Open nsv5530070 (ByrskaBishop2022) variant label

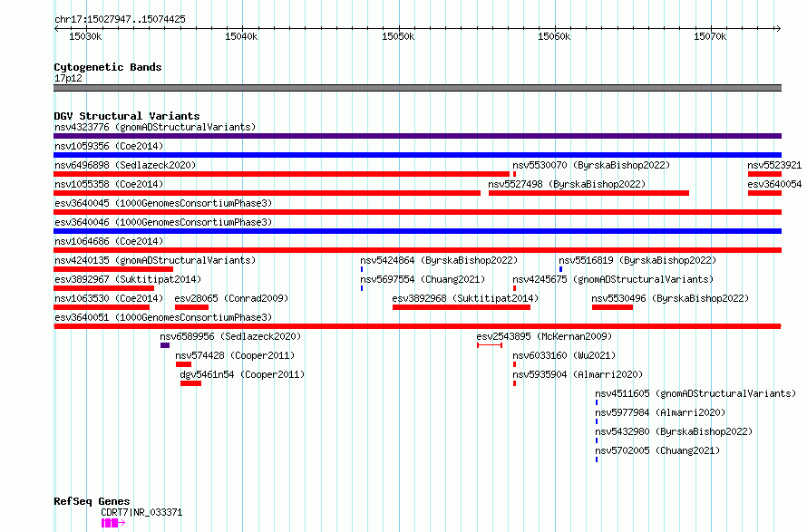click(591, 165)
